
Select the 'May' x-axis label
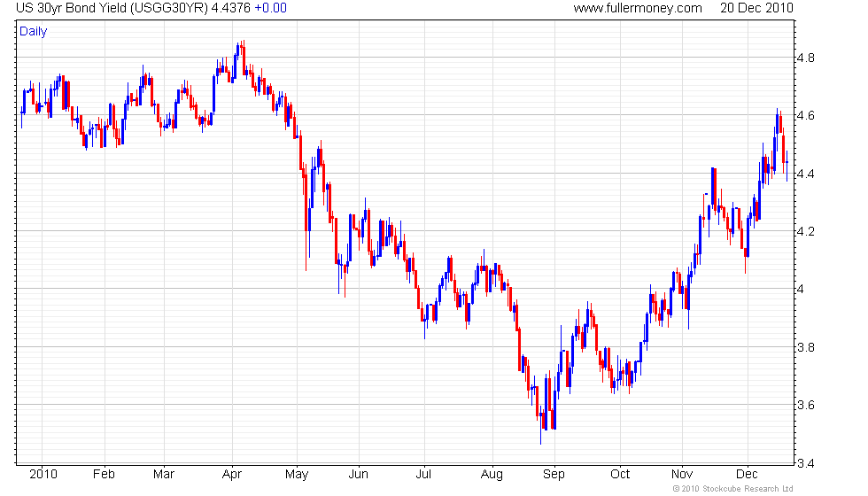click(297, 475)
